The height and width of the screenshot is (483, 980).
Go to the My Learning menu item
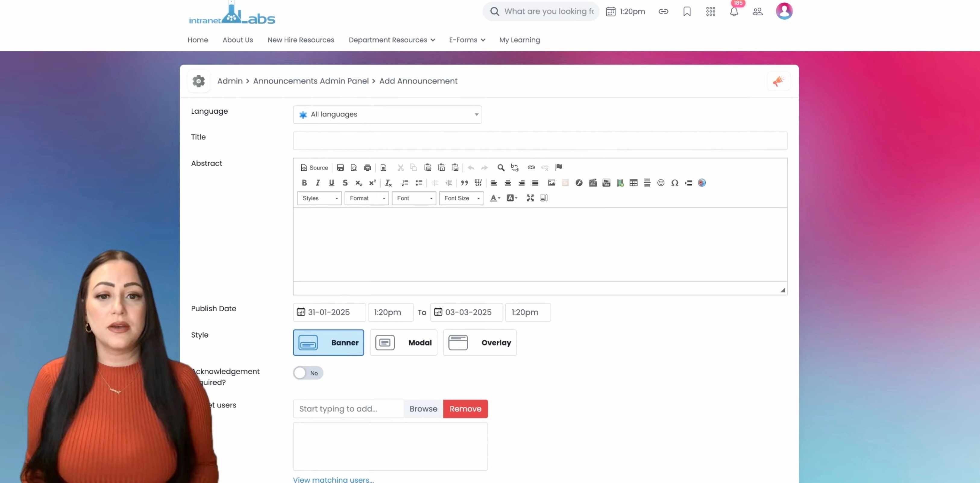point(519,40)
